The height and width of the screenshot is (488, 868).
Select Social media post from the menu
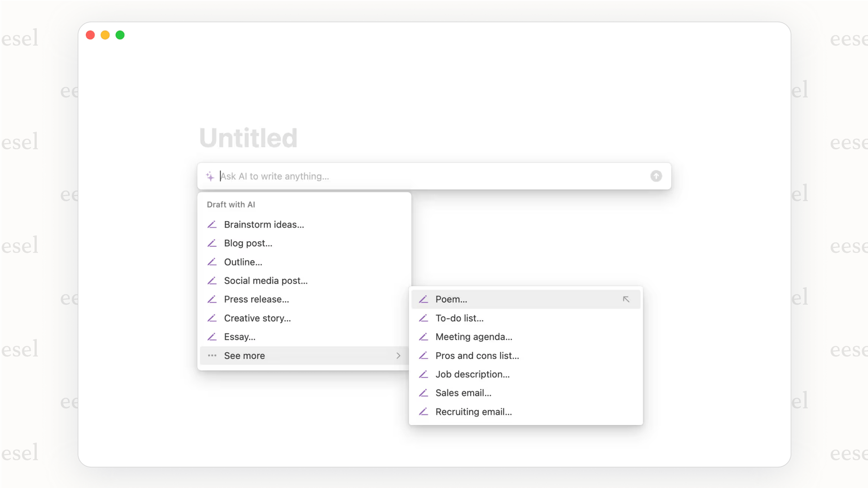coord(266,280)
